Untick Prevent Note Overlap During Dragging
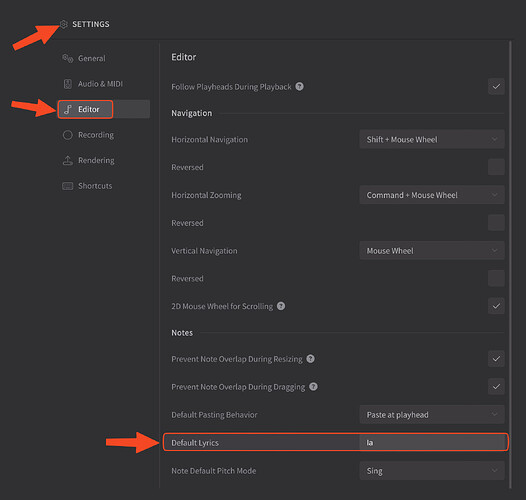 496,387
